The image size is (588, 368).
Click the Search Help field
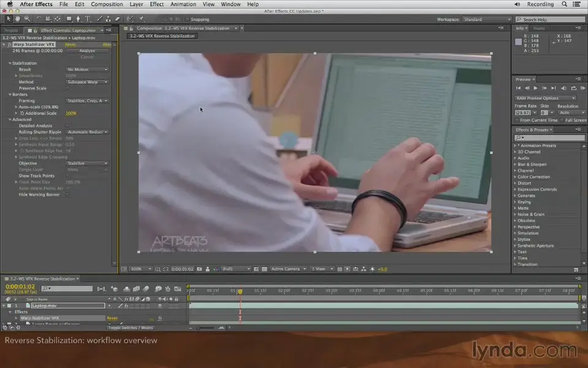click(550, 19)
